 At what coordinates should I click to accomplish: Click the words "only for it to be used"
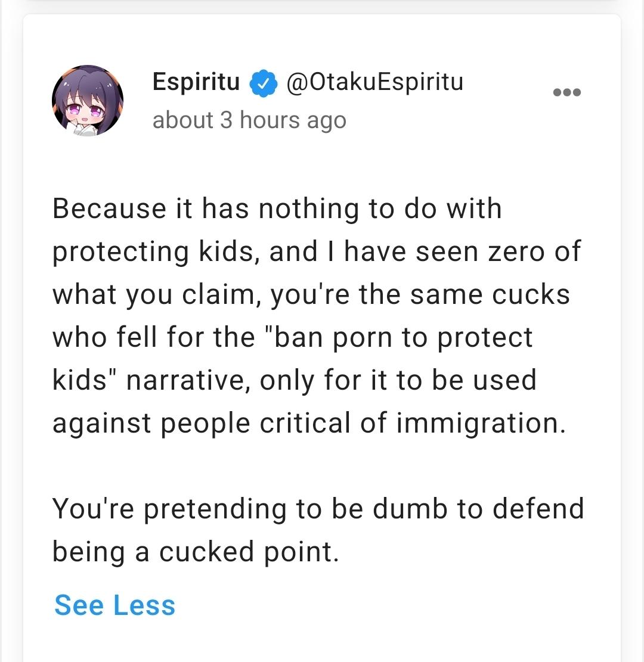coord(398,381)
